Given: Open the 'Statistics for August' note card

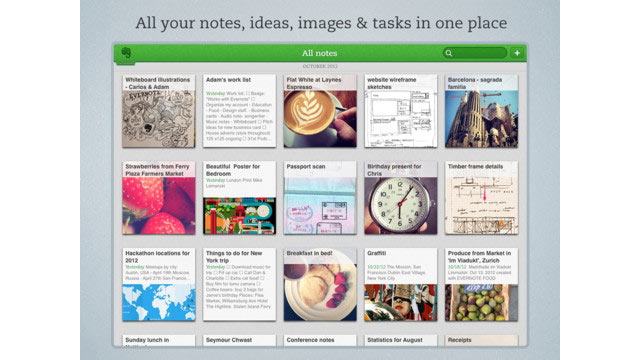Looking at the screenshot, I should [x=401, y=340].
